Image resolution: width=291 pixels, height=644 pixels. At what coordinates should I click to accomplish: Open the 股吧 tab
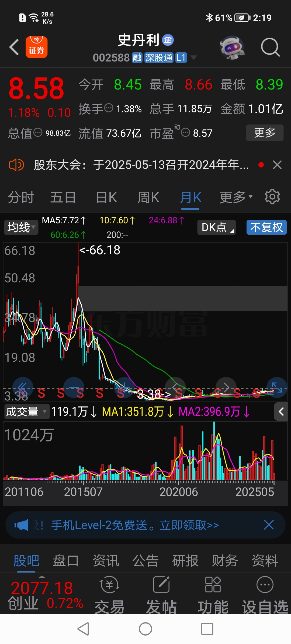26,561
